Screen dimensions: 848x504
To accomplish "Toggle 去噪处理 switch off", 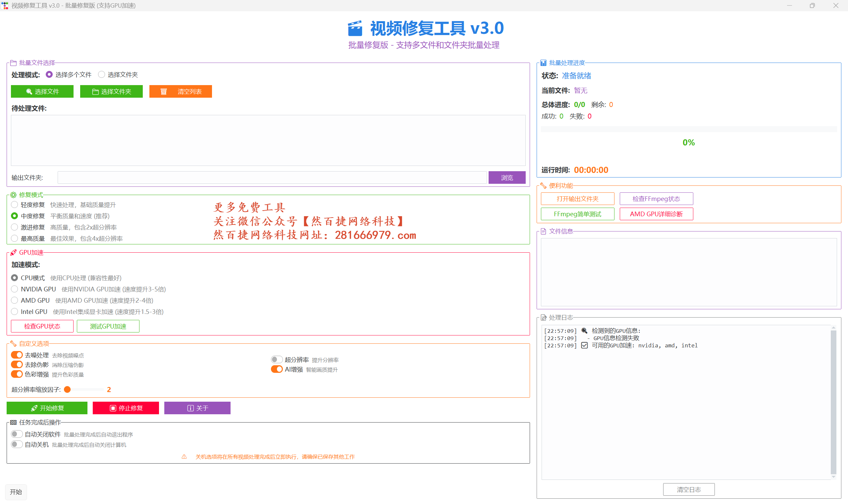I will [x=17, y=355].
